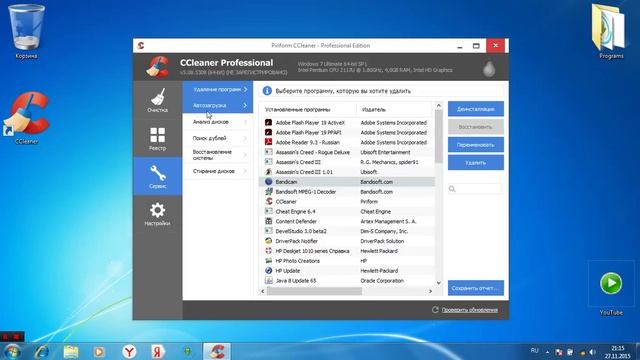Click the CCleaner taskbar button
Viewport: 640px width, 360px height.
pos(217,351)
